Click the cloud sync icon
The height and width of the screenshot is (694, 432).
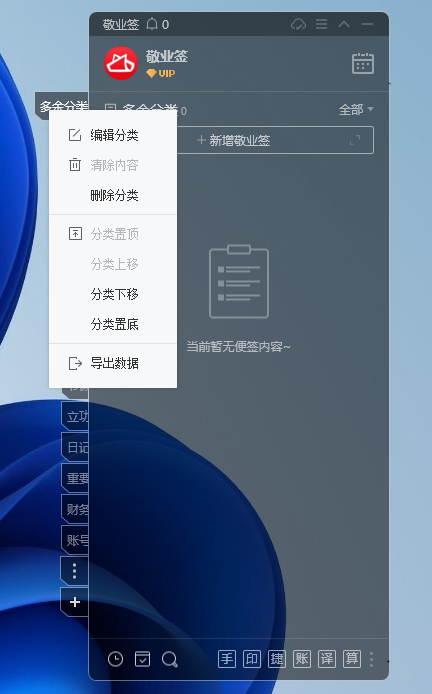[298, 24]
